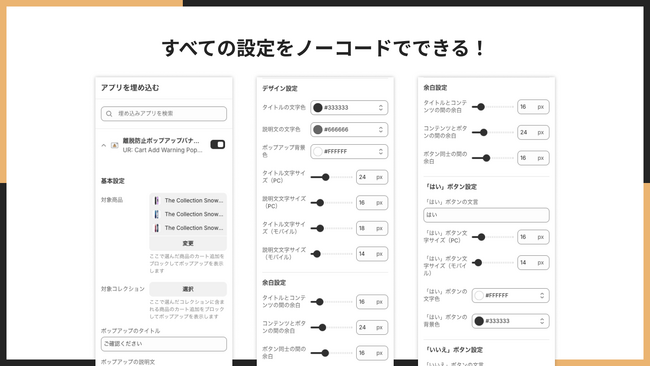Screen dimensions: 650x366
Task: Open the 「はい」ボタンの文字色 white swatch
Action: click(479, 296)
